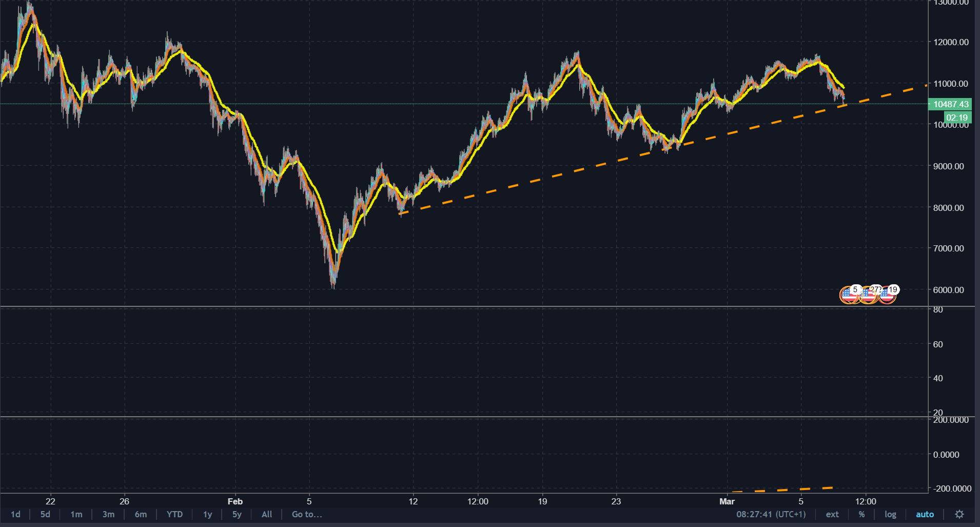Open timezone menu showing 08:27:41 (UTC+1)
Image resolution: width=980 pixels, height=527 pixels.
tap(771, 514)
